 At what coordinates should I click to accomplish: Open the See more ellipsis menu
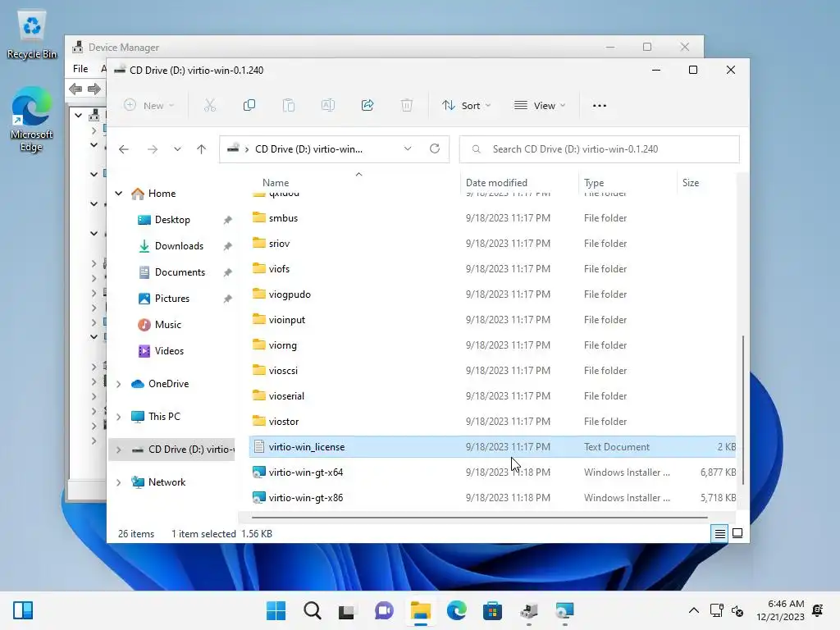[600, 106]
